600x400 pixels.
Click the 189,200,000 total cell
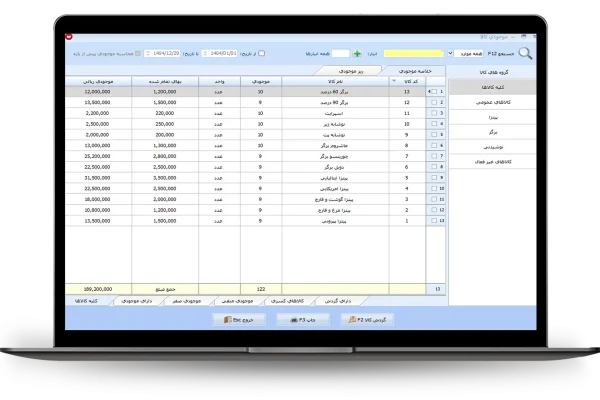coord(98,289)
